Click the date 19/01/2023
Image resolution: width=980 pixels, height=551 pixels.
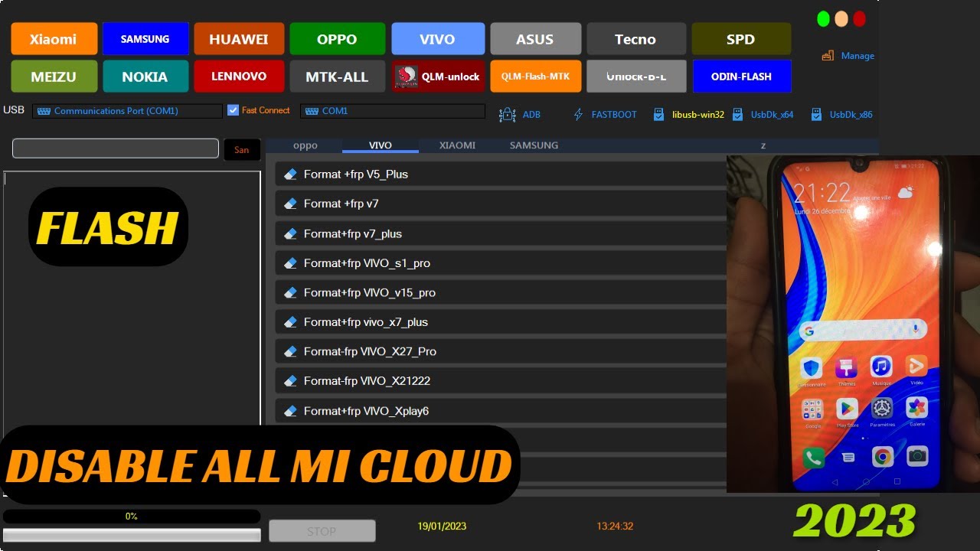click(x=442, y=527)
